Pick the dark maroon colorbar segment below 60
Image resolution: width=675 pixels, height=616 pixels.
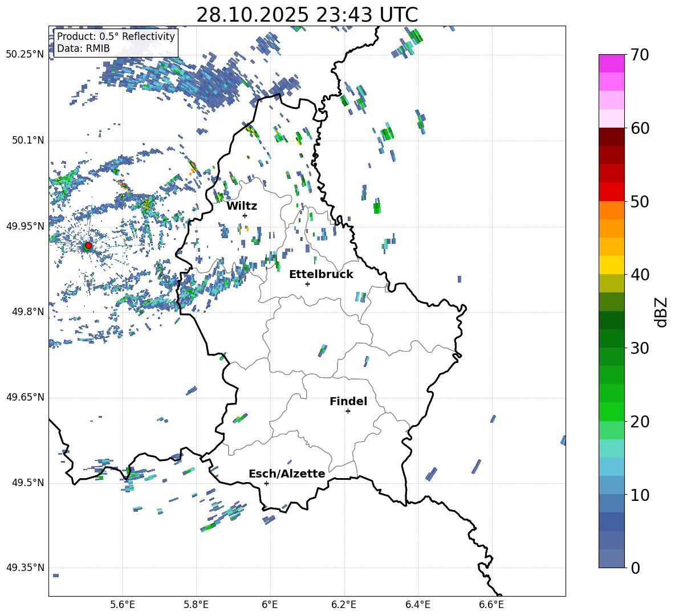coord(612,137)
